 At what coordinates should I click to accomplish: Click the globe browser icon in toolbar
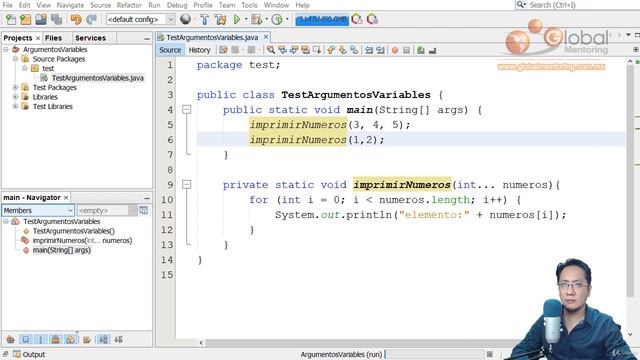pyautogui.click(x=185, y=19)
